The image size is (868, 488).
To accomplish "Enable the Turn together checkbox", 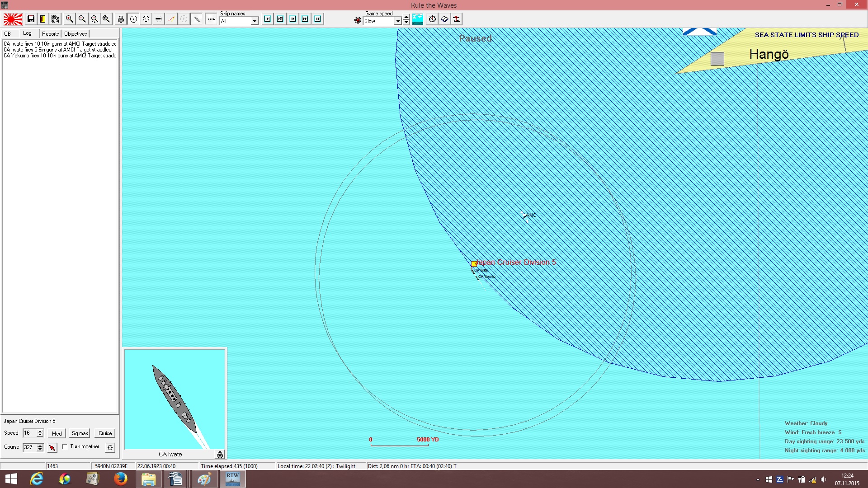I will (65, 446).
